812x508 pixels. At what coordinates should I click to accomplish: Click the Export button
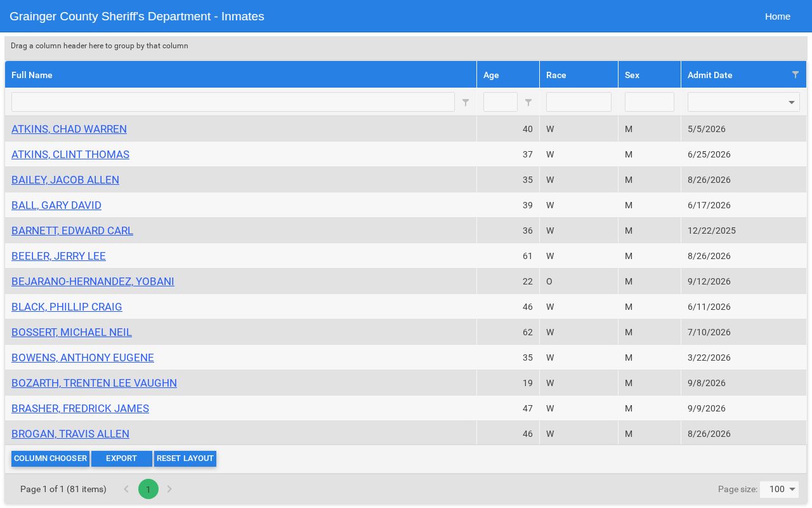coord(121,458)
